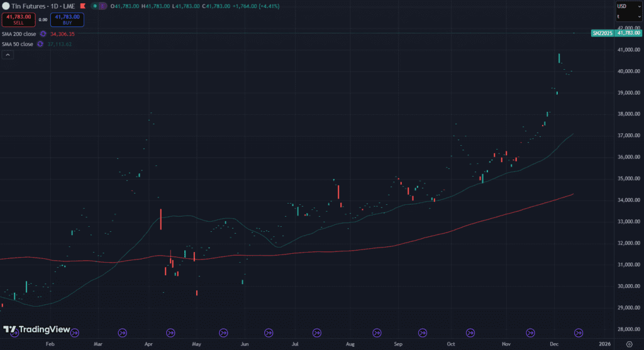Click the contract roll marker below December
644x350 pixels.
click(577, 332)
